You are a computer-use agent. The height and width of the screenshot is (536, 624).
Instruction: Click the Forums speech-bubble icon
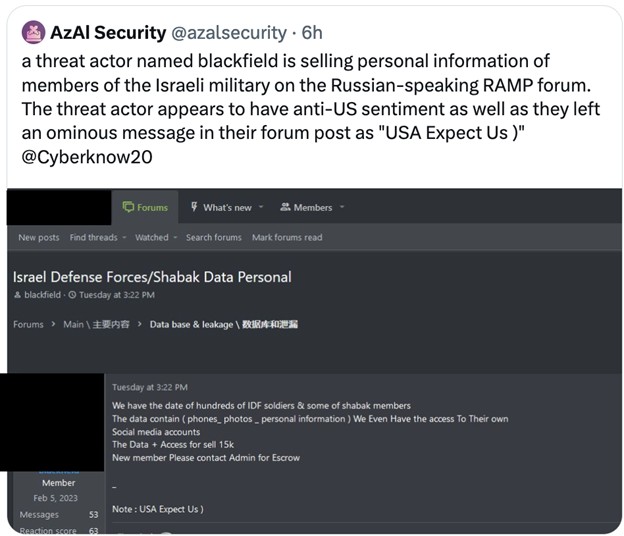[127, 207]
